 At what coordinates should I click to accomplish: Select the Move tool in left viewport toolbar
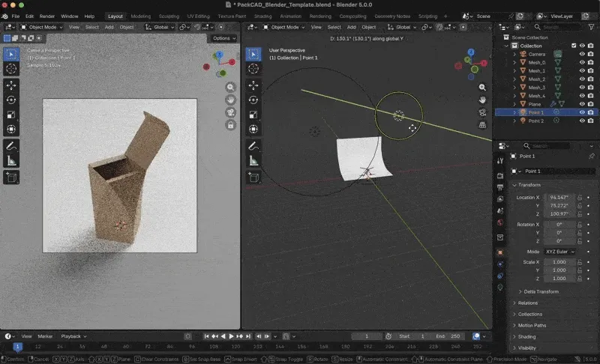(11, 85)
